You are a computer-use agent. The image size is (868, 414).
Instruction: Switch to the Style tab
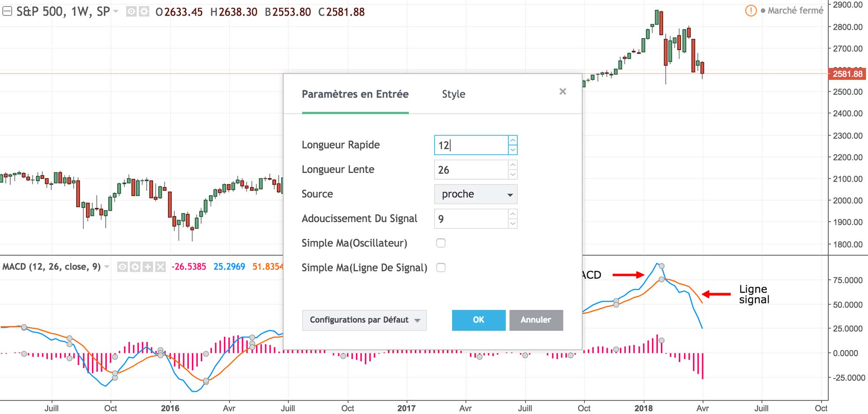point(454,94)
